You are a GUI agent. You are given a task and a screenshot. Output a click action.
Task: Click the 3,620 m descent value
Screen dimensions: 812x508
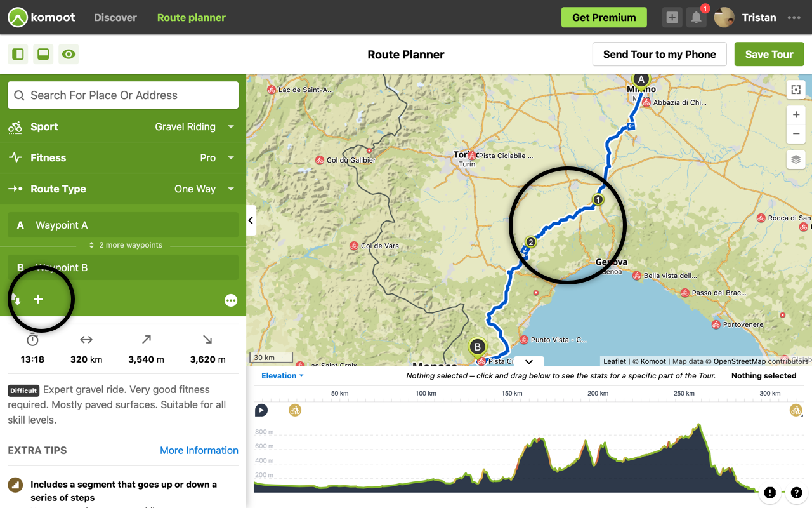point(207,359)
